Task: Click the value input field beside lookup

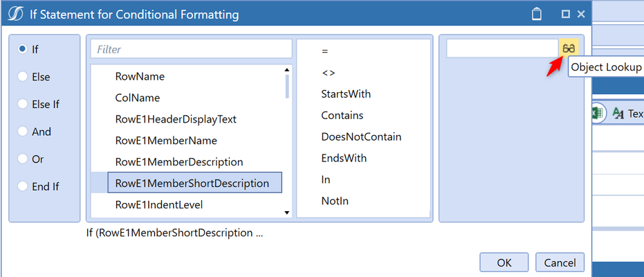Action: tap(502, 48)
